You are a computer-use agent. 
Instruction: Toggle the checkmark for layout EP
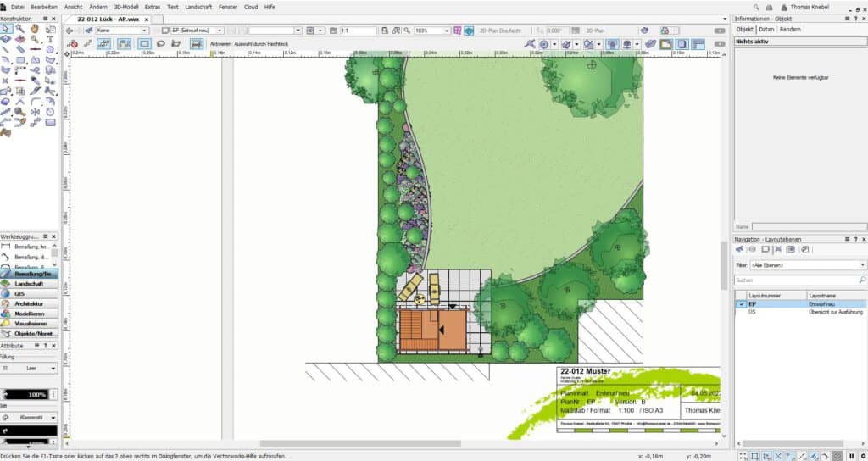click(x=742, y=303)
